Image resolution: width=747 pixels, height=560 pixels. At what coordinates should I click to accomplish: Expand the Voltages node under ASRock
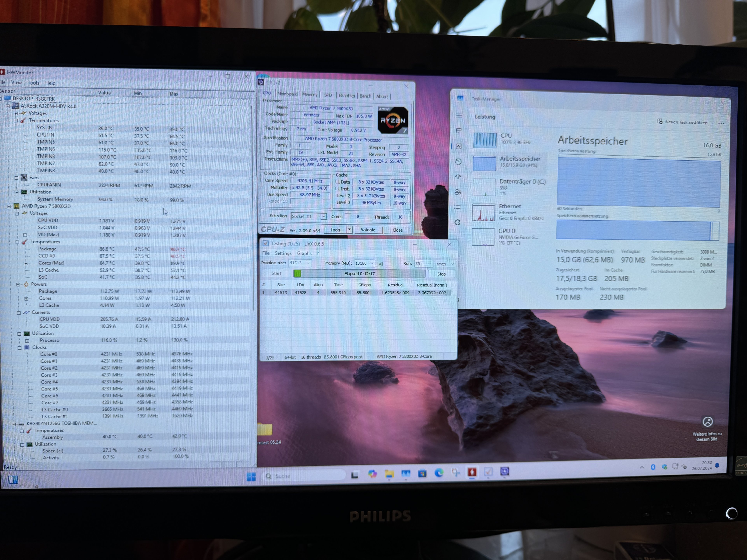16,113
